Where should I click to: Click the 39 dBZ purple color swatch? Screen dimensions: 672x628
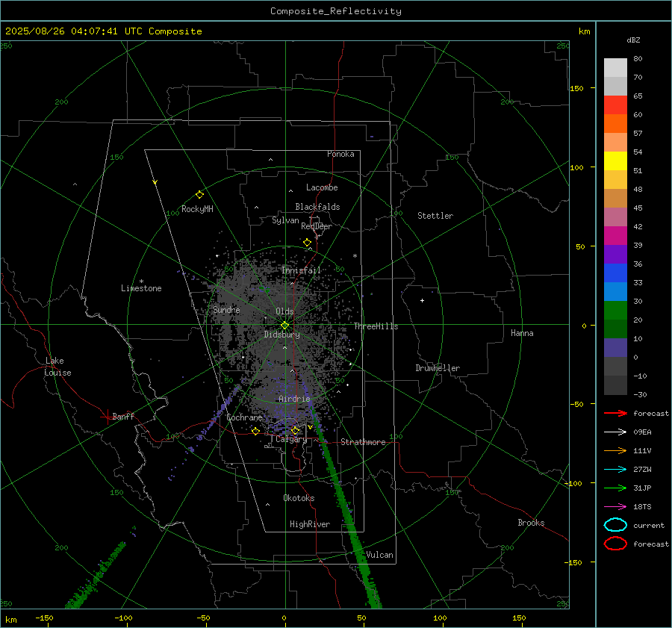(x=615, y=254)
